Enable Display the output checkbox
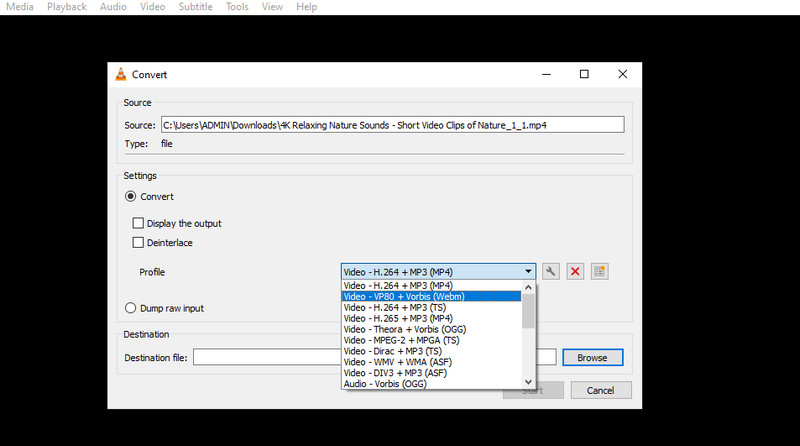 (x=139, y=223)
